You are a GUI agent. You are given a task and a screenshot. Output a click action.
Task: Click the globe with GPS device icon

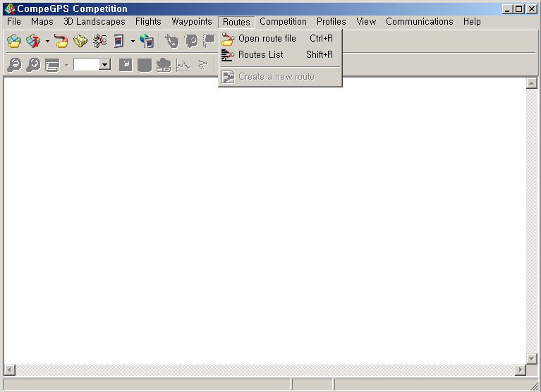147,41
